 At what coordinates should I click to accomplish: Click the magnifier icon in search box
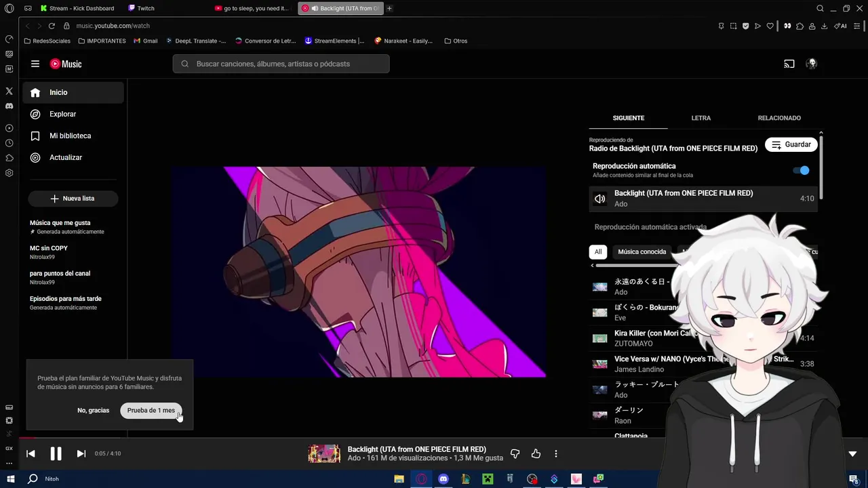tap(184, 64)
